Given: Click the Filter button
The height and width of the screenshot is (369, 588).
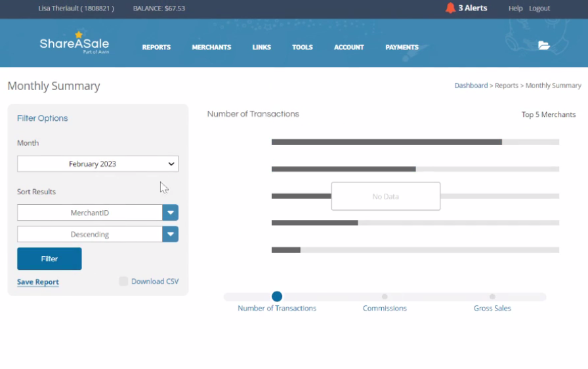Looking at the screenshot, I should tap(49, 259).
